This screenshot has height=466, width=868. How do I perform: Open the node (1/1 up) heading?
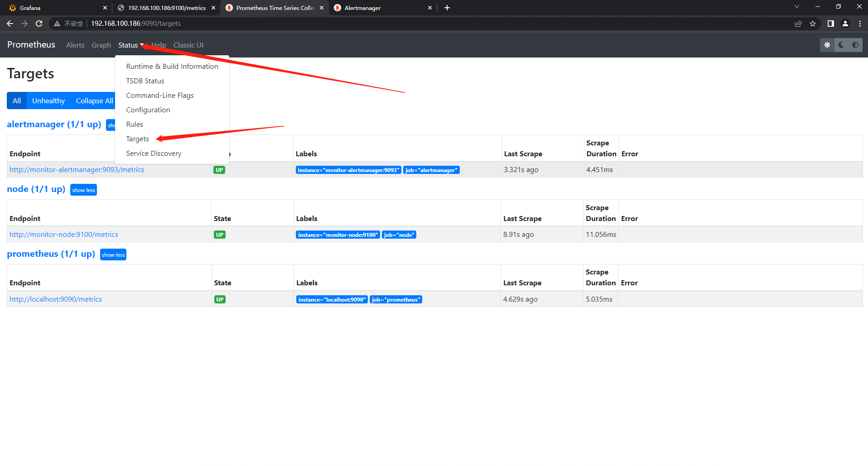pyautogui.click(x=36, y=189)
